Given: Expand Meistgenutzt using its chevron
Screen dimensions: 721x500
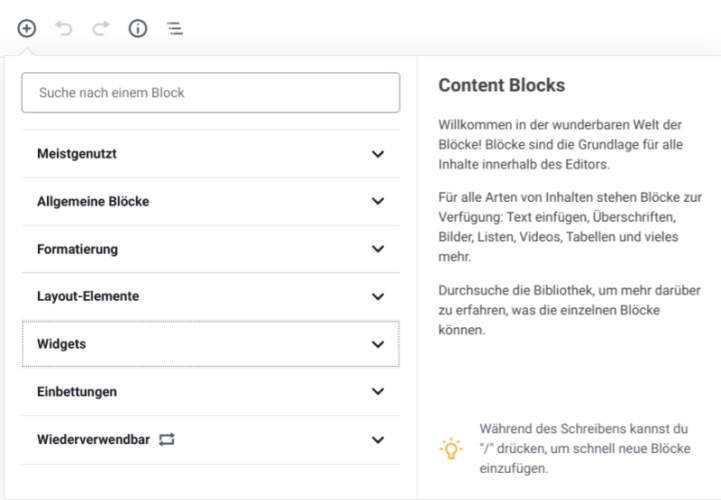Looking at the screenshot, I should click(x=378, y=154).
